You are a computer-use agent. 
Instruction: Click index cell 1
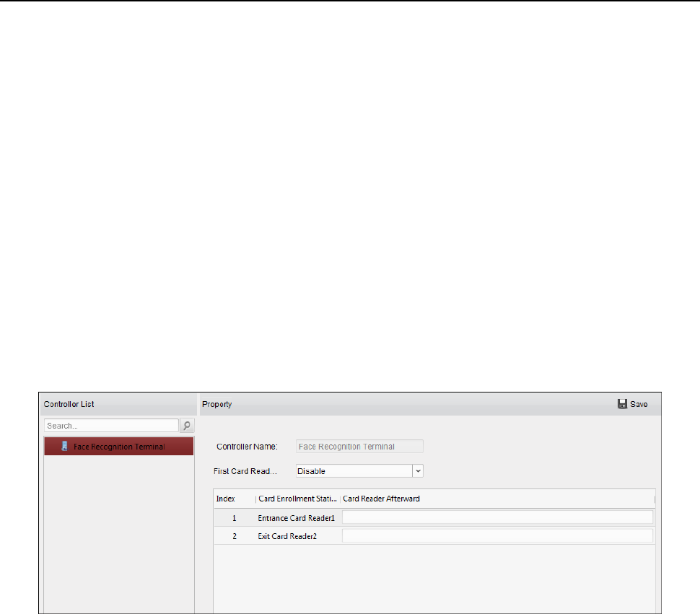point(235,518)
